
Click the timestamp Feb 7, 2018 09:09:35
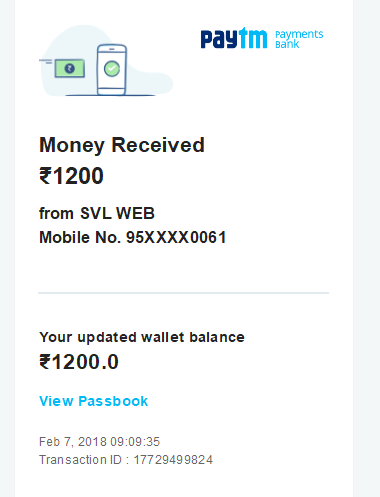100,442
